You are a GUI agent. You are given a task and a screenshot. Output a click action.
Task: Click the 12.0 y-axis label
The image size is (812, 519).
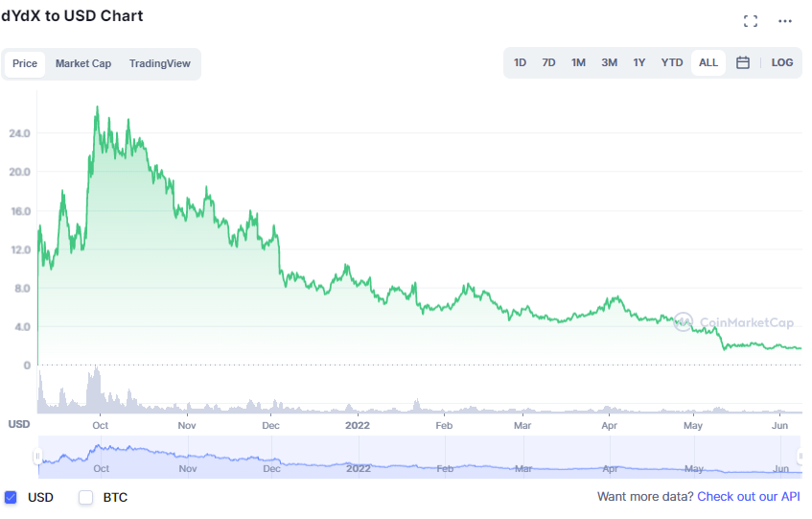click(x=21, y=249)
